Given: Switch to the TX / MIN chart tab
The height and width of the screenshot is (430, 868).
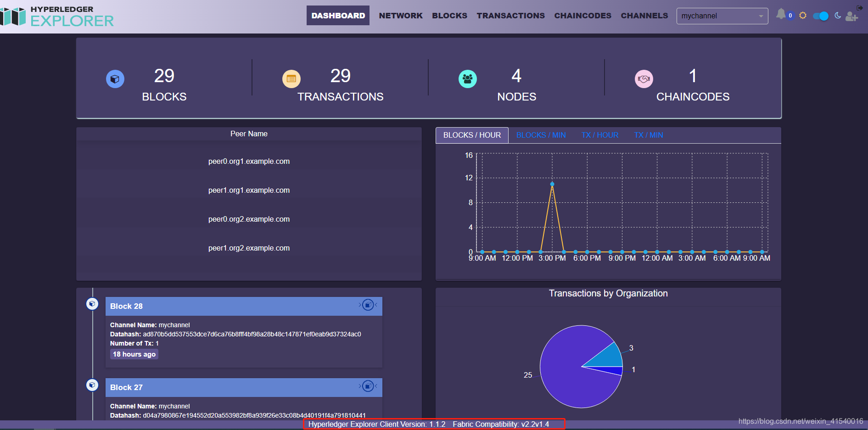Looking at the screenshot, I should pos(648,135).
